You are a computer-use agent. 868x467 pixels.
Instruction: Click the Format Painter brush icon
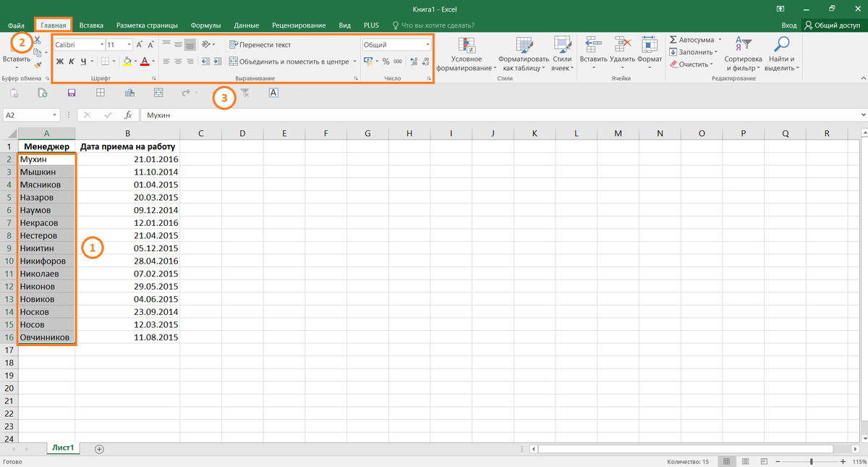[38, 65]
